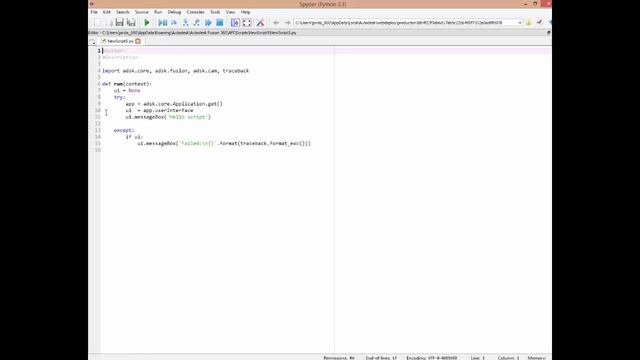Open the working directory dropdown arrow
This screenshot has height=360, width=640.
point(520,23)
